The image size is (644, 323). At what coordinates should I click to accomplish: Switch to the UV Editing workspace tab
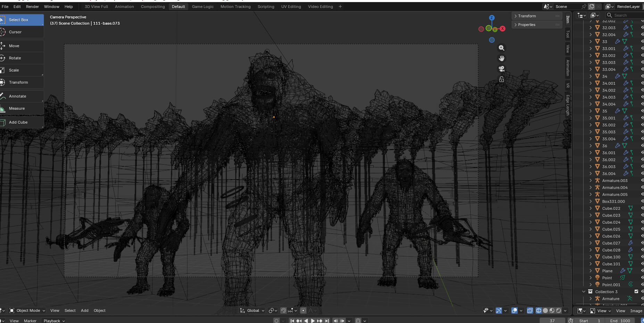point(291,7)
